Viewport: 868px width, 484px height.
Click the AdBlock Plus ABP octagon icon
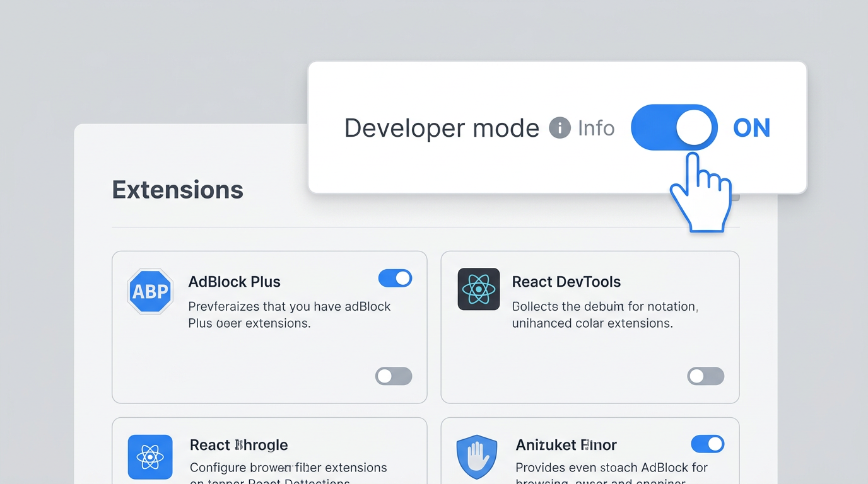tap(150, 291)
